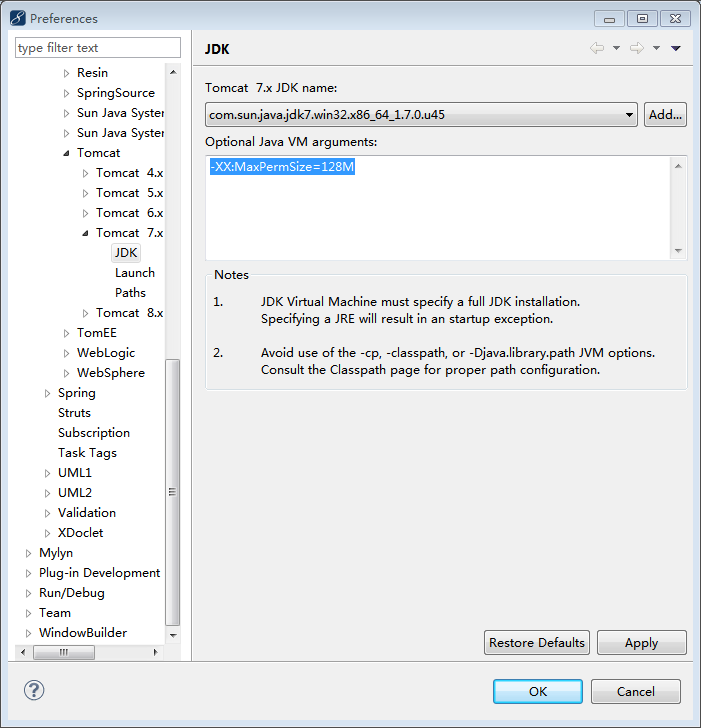The image size is (701, 728).
Task: Maximize the Preferences window
Action: [642, 19]
